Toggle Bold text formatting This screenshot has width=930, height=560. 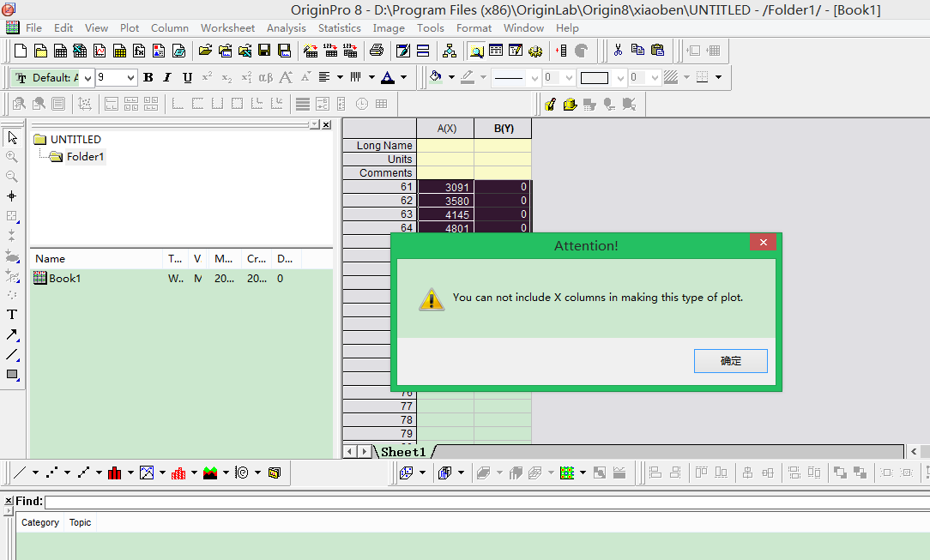(x=148, y=78)
